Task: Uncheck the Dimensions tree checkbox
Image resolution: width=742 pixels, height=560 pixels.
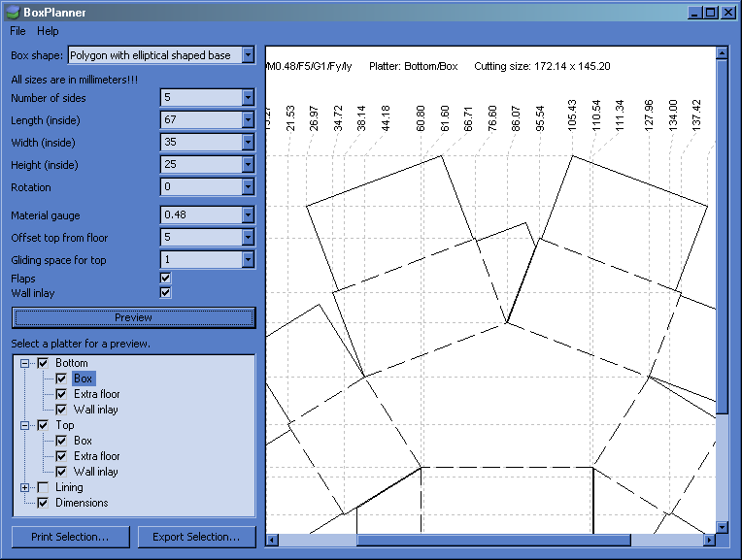Action: tap(43, 503)
